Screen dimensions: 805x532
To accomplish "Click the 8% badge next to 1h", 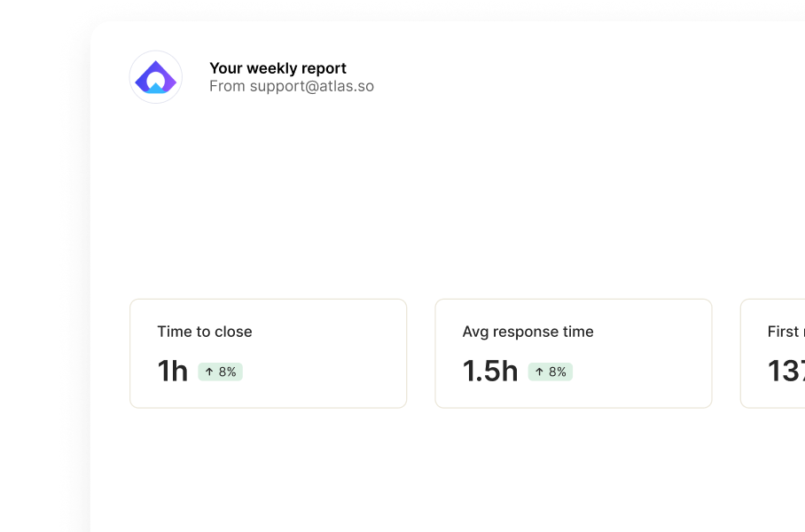I will pos(220,372).
